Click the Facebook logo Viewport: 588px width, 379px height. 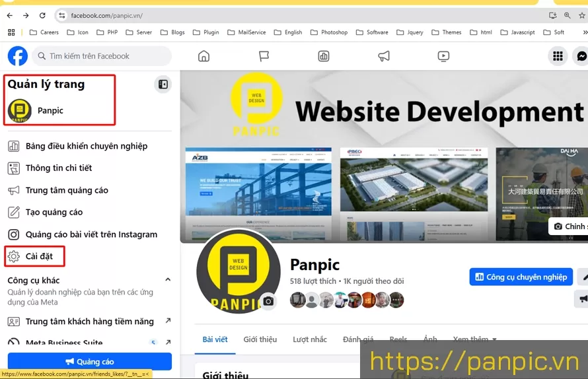pyautogui.click(x=18, y=56)
